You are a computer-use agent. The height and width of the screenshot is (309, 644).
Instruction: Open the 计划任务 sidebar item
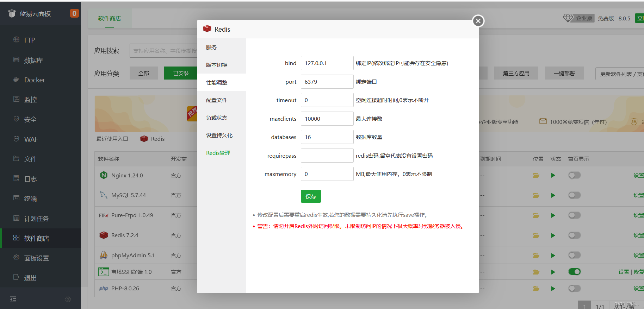coord(41,219)
